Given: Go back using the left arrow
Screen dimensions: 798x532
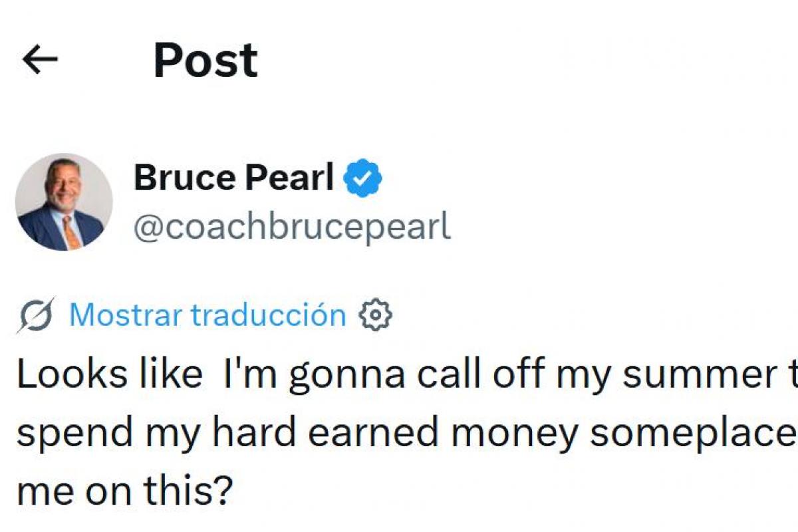Looking at the screenshot, I should pos(41,61).
